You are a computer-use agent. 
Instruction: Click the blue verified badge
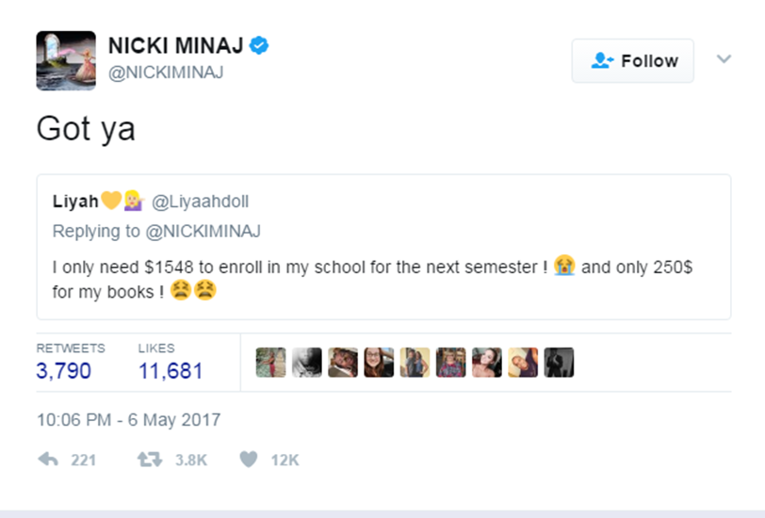[259, 45]
